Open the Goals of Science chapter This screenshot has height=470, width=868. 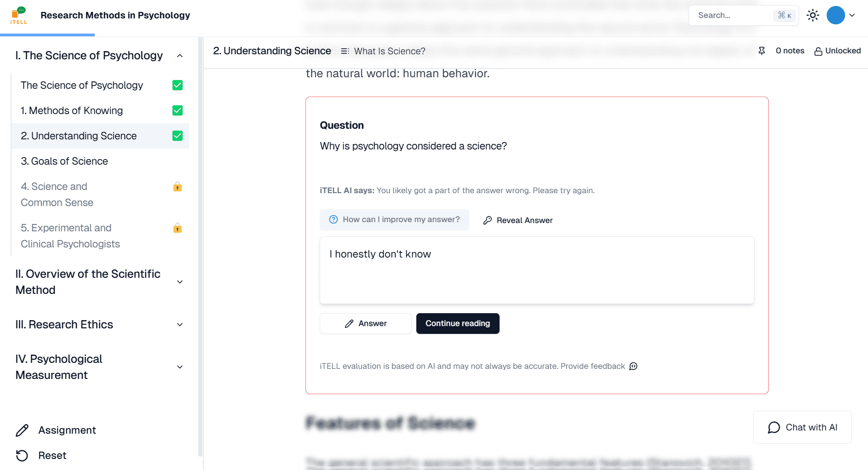[x=64, y=161]
